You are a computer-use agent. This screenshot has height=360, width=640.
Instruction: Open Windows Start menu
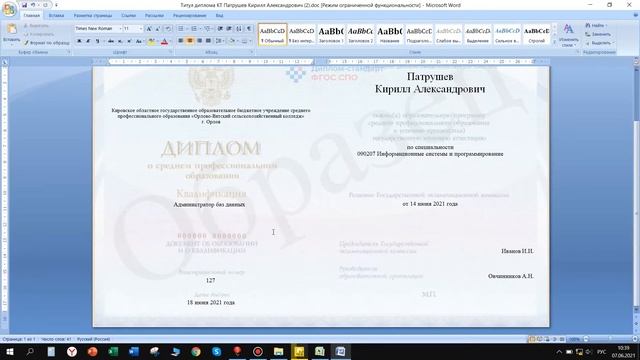click(x=9, y=351)
